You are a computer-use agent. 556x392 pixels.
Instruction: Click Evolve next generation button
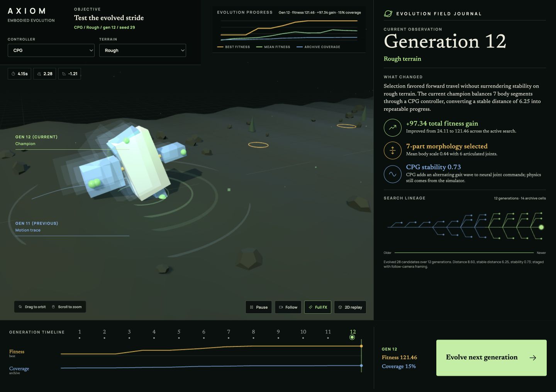tap(491, 358)
